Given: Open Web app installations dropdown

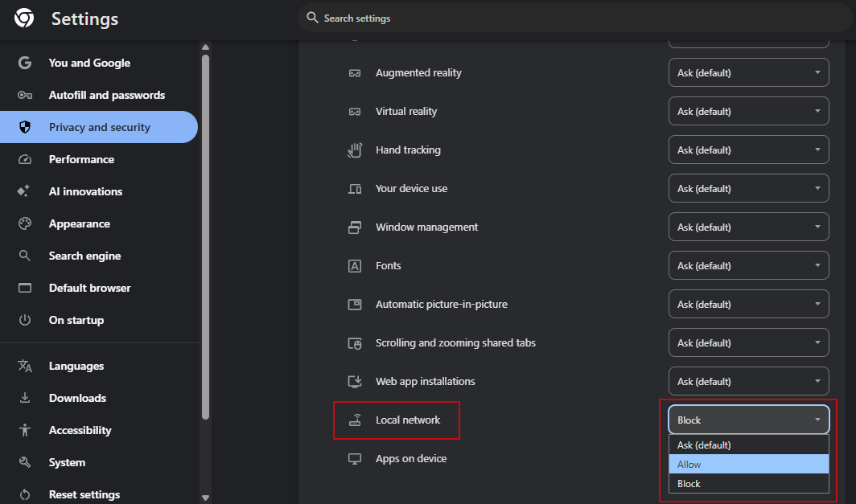Looking at the screenshot, I should coord(748,381).
